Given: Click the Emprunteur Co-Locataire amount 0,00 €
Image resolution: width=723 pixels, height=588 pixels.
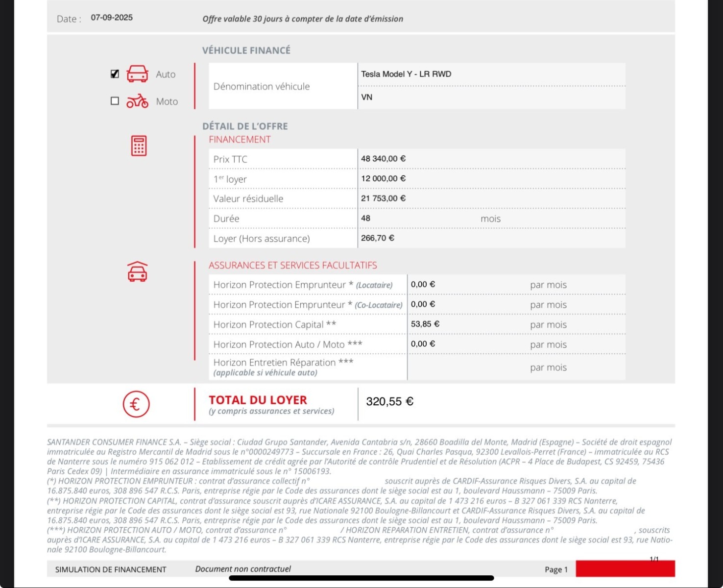Looking at the screenshot, I should coord(423,304).
